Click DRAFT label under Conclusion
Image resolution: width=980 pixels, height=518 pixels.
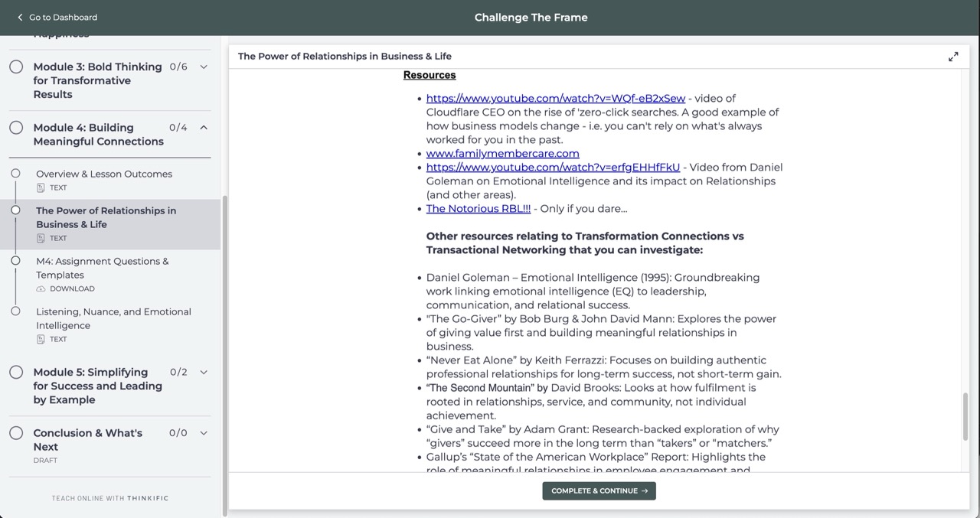pos(45,461)
